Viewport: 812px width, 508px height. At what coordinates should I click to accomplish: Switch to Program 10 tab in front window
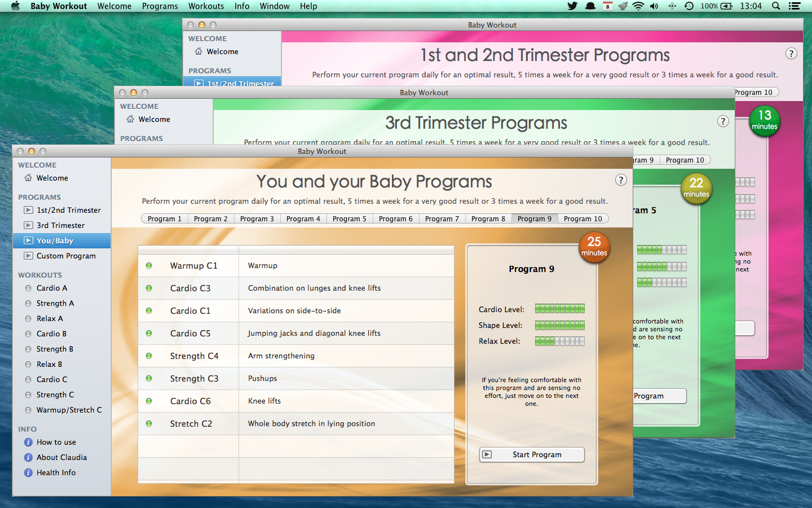[x=583, y=219]
